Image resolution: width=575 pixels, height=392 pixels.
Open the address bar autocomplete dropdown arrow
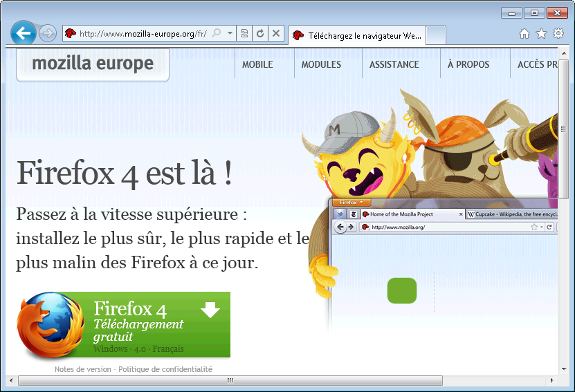click(230, 33)
